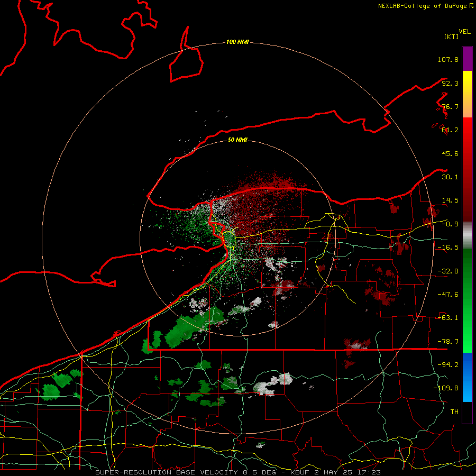Click the 76.7 velocity scale value
This screenshot has height=476, width=476.
coord(450,106)
